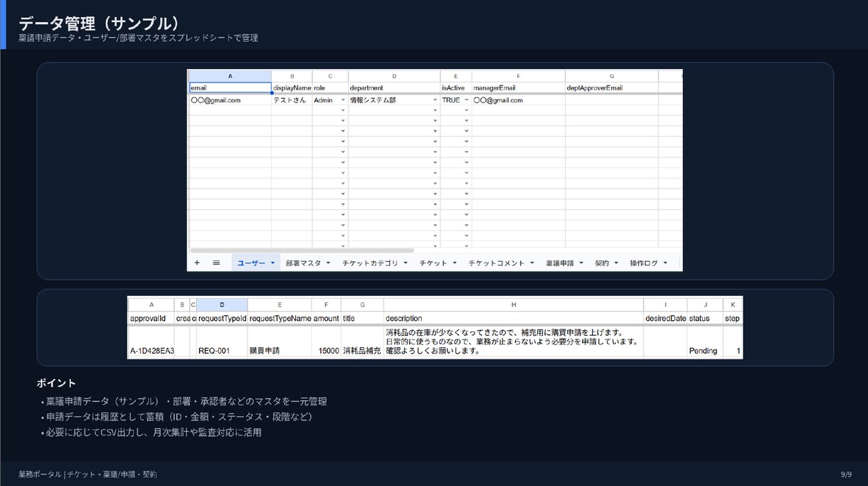Screen dimensions: 868x486
Task: Select column A header above email
Action: pyautogui.click(x=230, y=76)
